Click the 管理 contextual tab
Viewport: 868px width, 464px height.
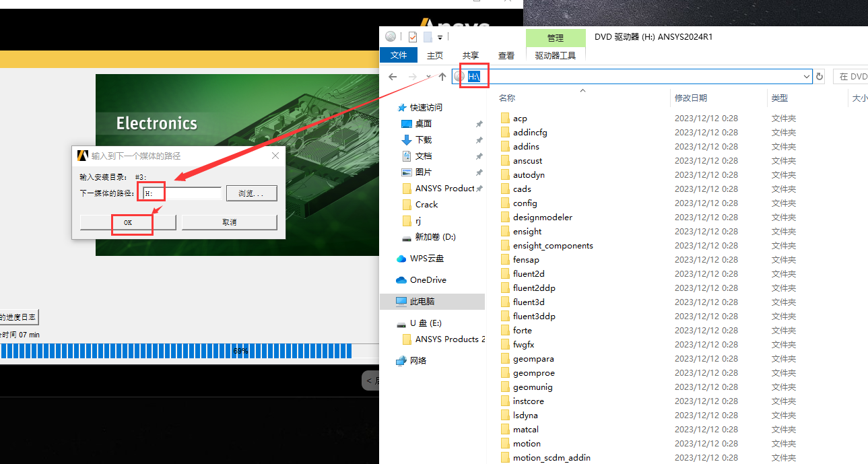[x=556, y=38]
